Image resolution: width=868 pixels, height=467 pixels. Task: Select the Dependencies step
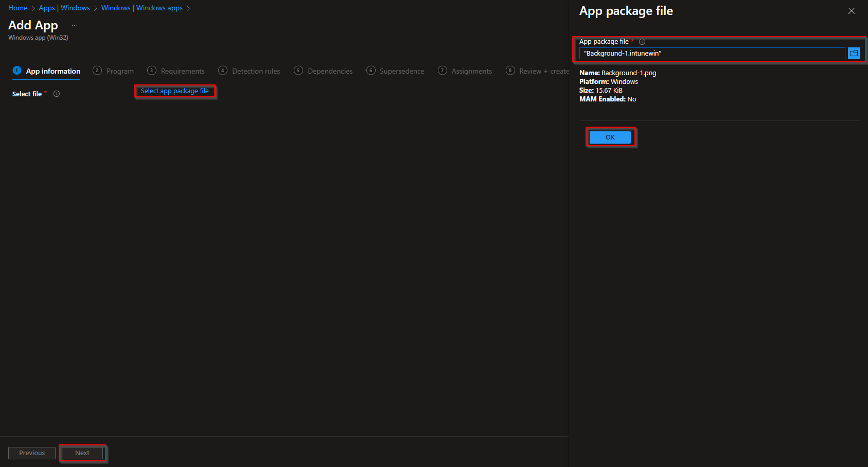click(x=329, y=71)
